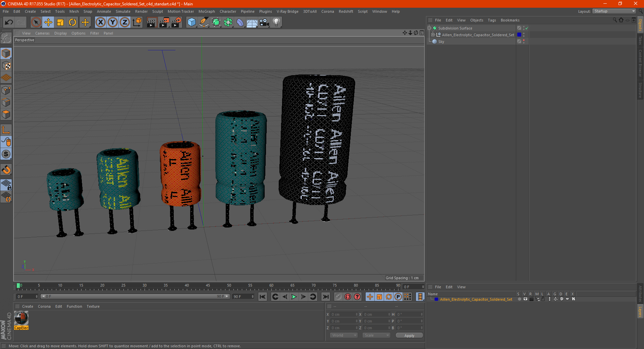Toggle Subdivision Surface enabled checkmark

(527, 28)
